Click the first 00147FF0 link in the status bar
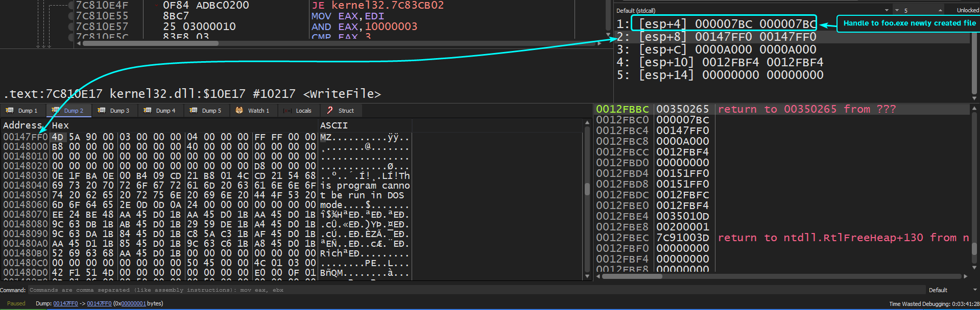 (65, 303)
